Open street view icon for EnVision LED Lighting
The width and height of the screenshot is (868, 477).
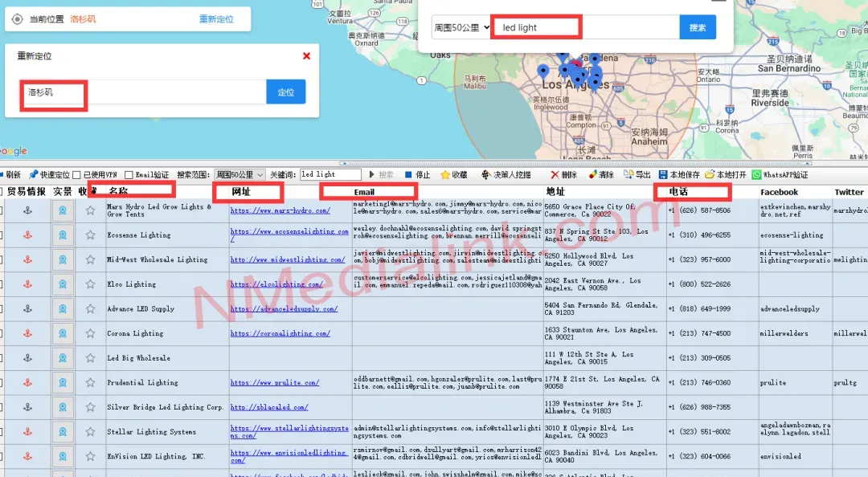tap(63, 457)
